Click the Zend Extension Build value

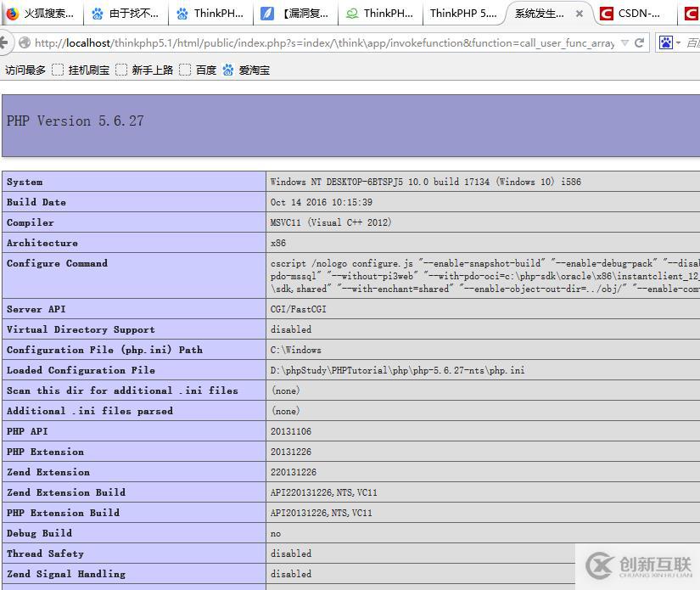[323, 492]
